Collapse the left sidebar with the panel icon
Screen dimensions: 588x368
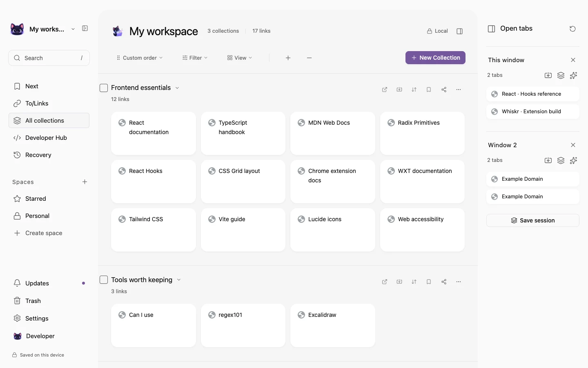(85, 29)
